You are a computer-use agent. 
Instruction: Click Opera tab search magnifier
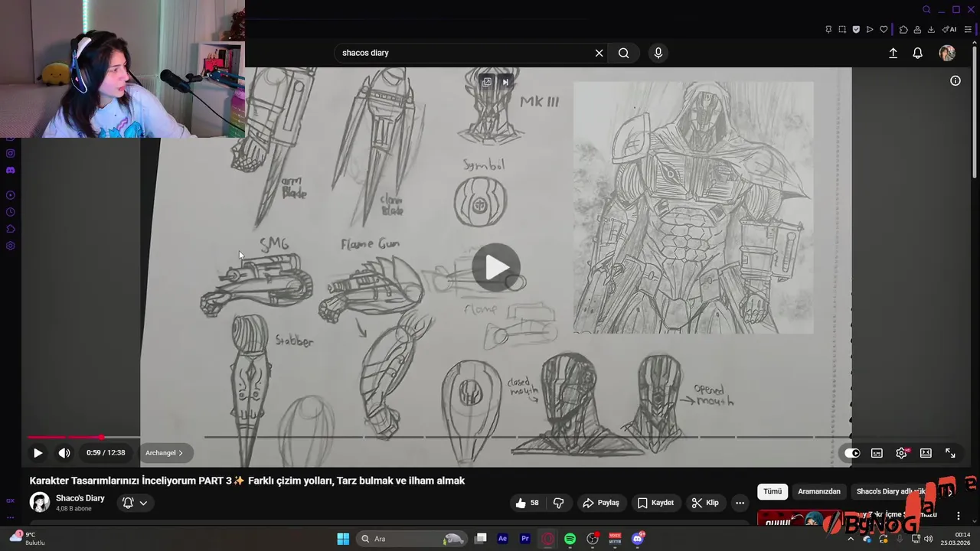click(x=926, y=10)
